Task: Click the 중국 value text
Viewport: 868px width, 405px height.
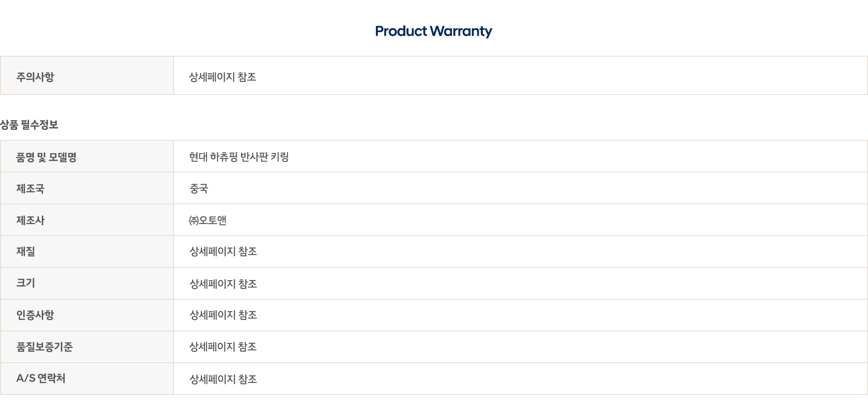Action: click(199, 189)
